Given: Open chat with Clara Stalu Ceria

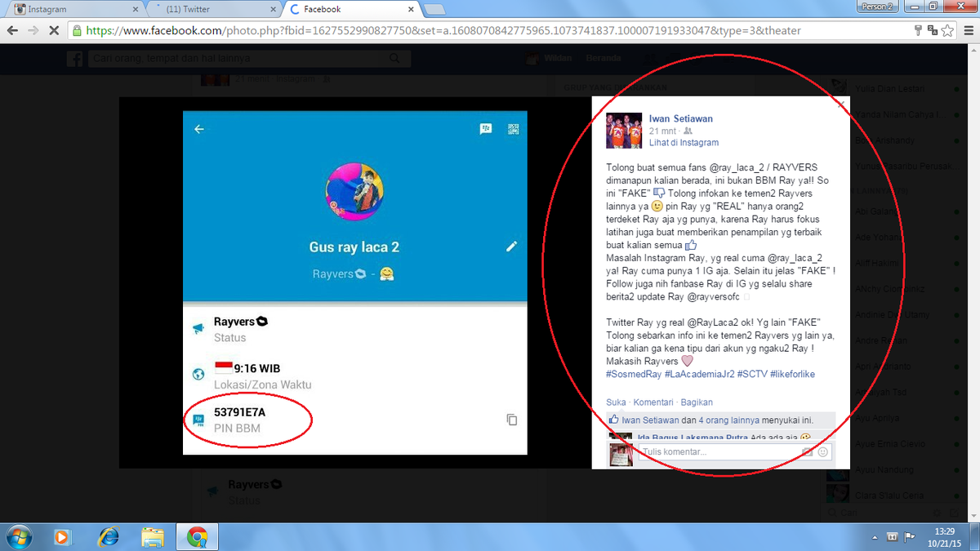Looking at the screenshot, I should tap(896, 495).
